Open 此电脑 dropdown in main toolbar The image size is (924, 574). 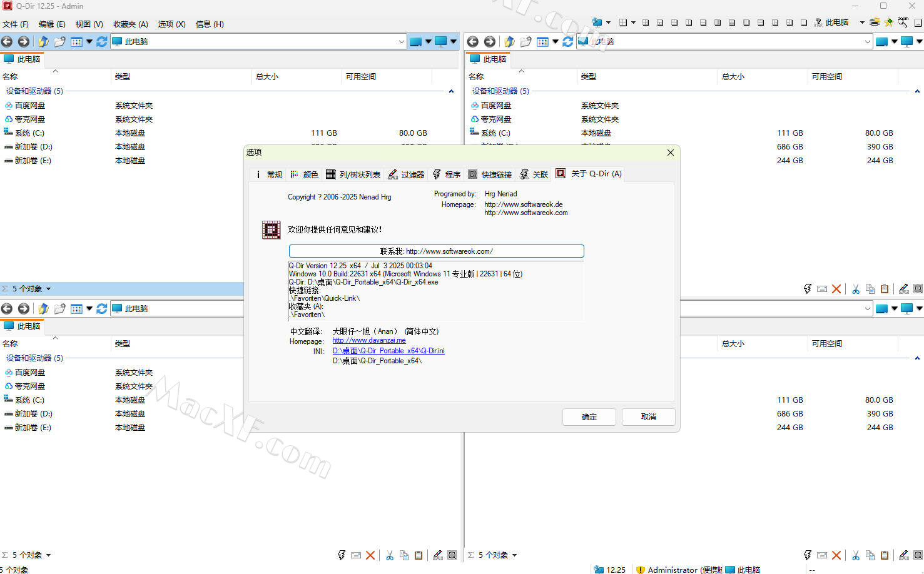click(x=862, y=23)
